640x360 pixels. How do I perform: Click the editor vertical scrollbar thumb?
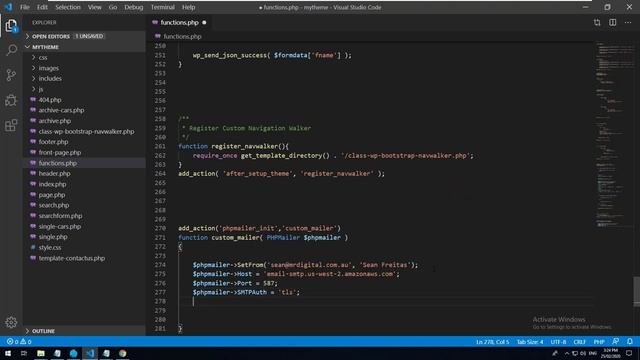pyautogui.click(x=636, y=291)
